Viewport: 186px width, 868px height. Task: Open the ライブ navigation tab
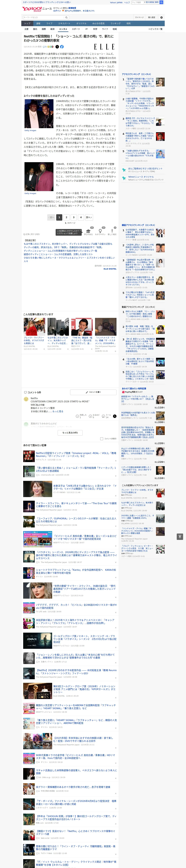tap(49, 24)
